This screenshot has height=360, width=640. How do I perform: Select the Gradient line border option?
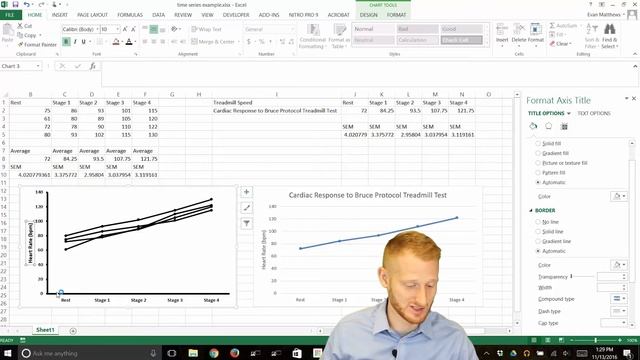[538, 241]
